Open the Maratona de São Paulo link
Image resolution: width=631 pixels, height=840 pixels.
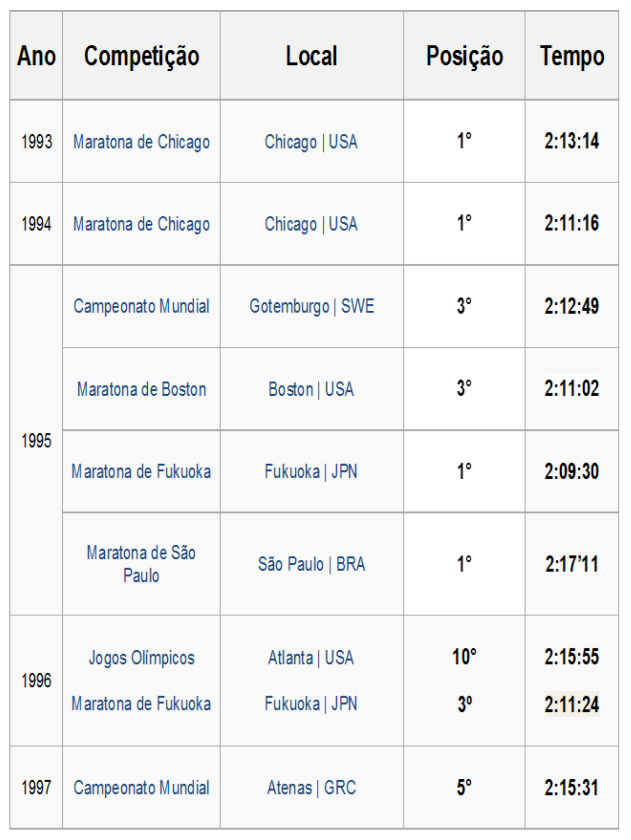point(141,564)
